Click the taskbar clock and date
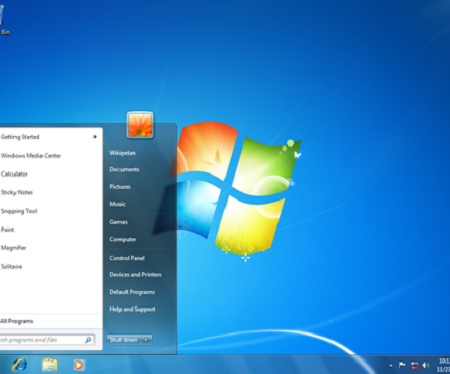This screenshot has height=374, width=450. 443,365
